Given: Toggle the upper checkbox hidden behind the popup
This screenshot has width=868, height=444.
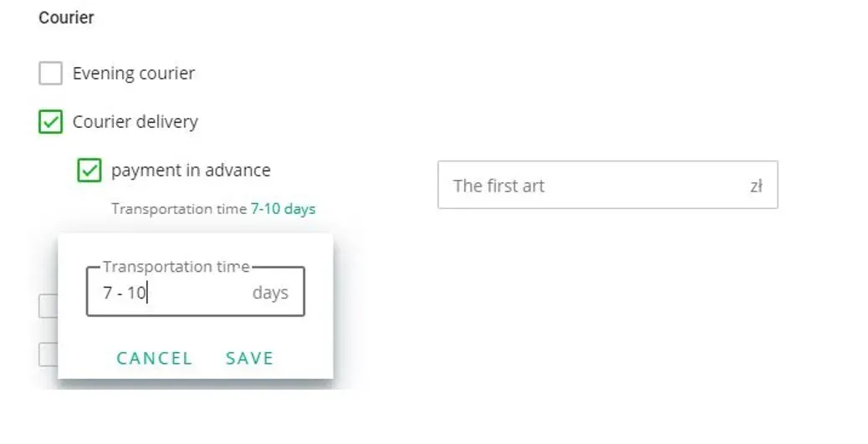Looking at the screenshot, I should pos(49,306).
